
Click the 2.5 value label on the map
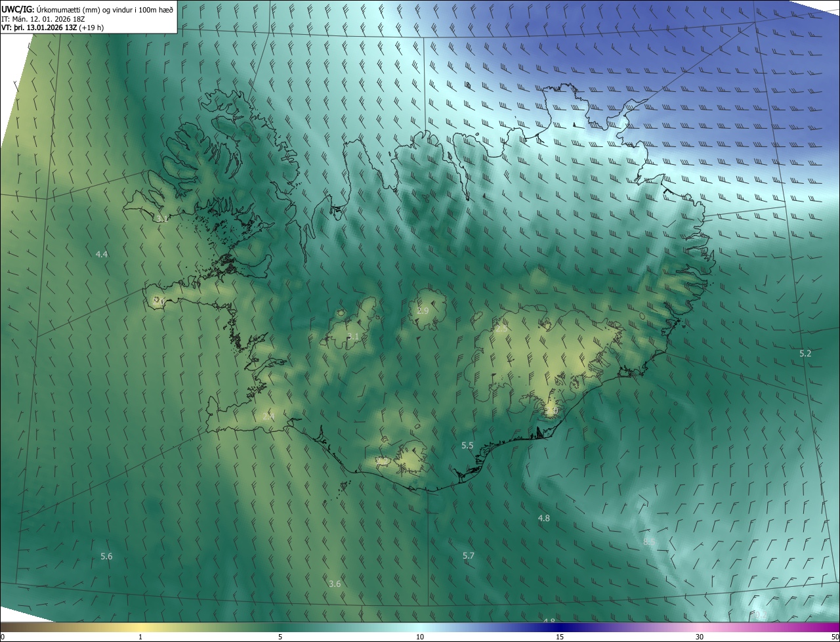coord(501,329)
